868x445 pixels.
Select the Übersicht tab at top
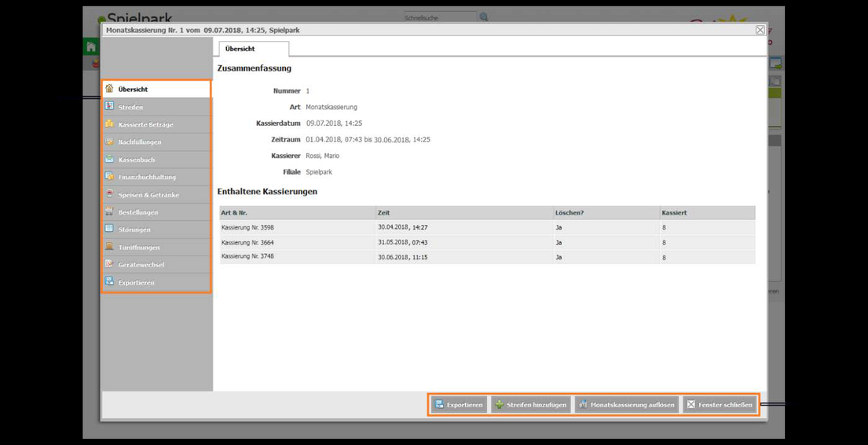pos(254,49)
